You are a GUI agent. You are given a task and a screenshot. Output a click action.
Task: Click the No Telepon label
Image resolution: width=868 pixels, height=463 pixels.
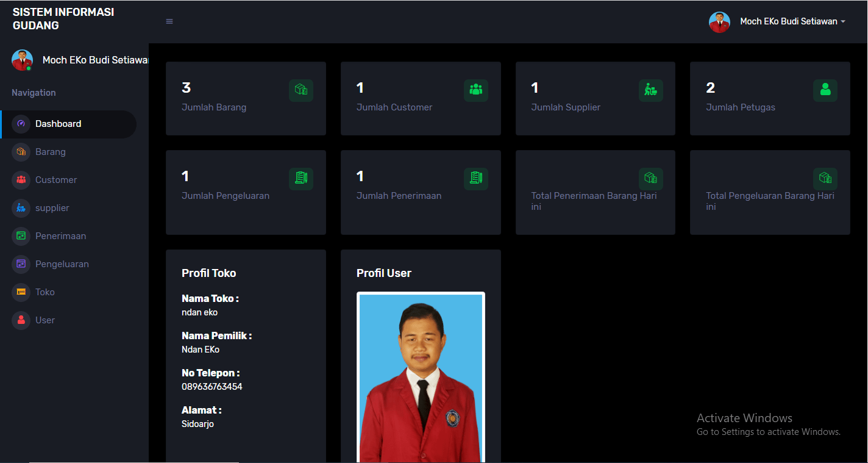pyautogui.click(x=211, y=373)
